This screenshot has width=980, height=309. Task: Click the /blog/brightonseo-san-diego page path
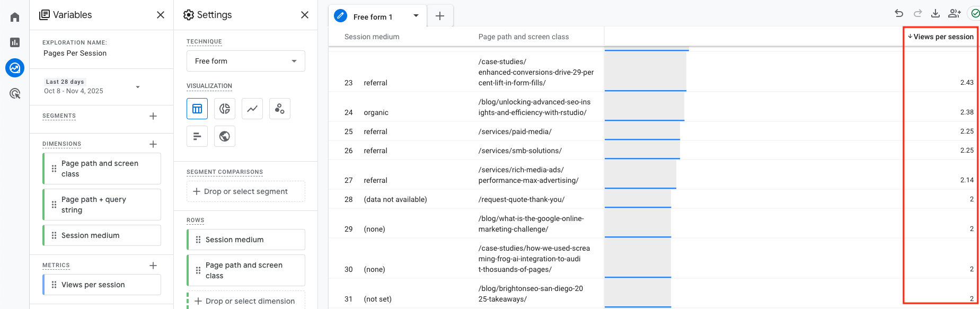point(531,294)
